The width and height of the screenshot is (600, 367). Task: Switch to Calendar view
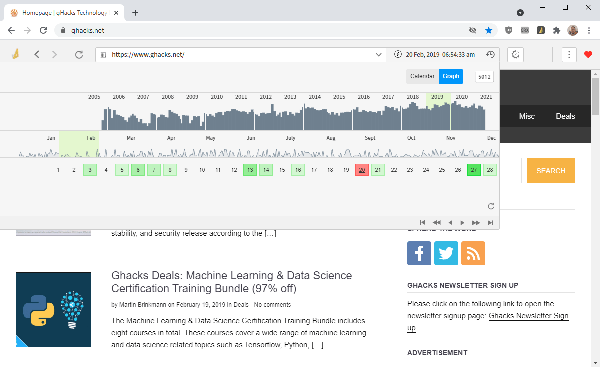pos(422,76)
